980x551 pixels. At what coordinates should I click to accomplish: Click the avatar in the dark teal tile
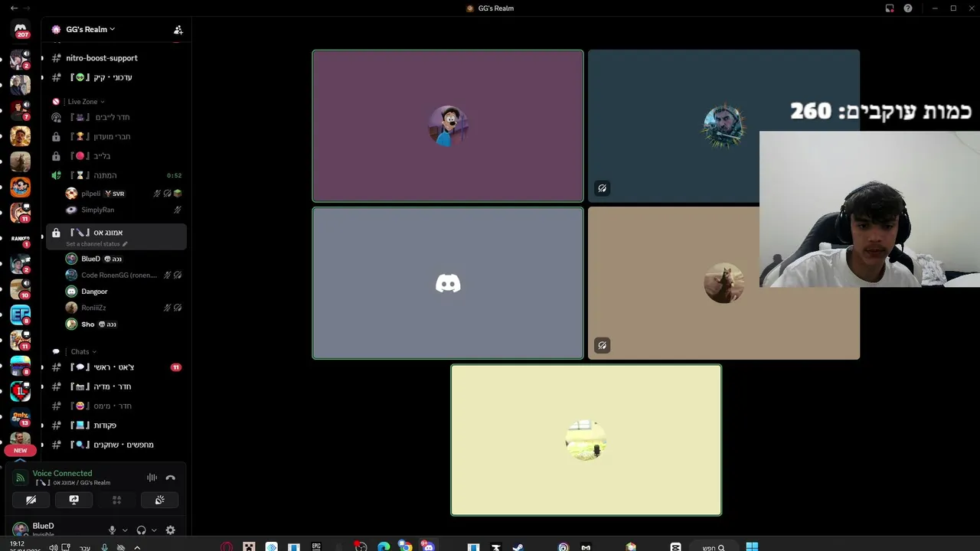[724, 126]
